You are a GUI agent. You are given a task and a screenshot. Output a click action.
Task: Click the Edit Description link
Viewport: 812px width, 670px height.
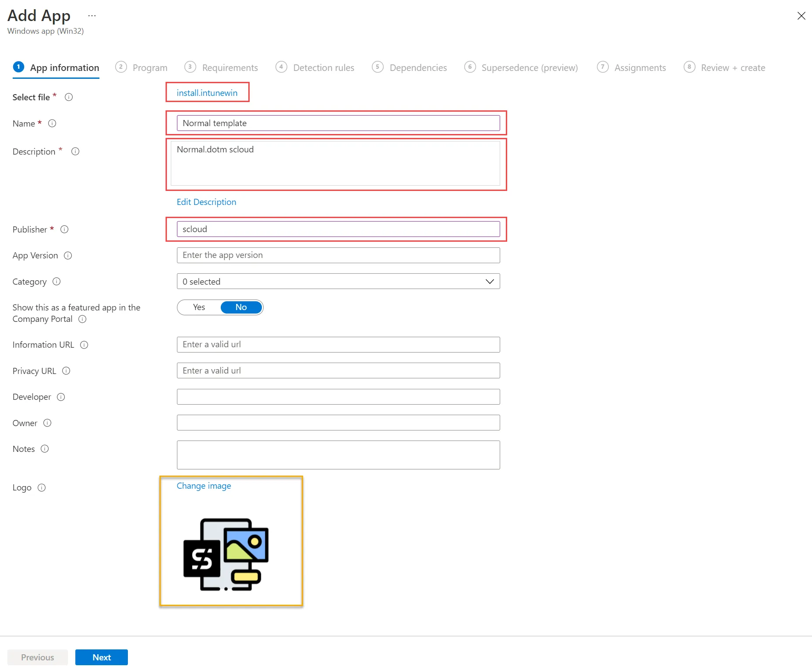pos(206,202)
